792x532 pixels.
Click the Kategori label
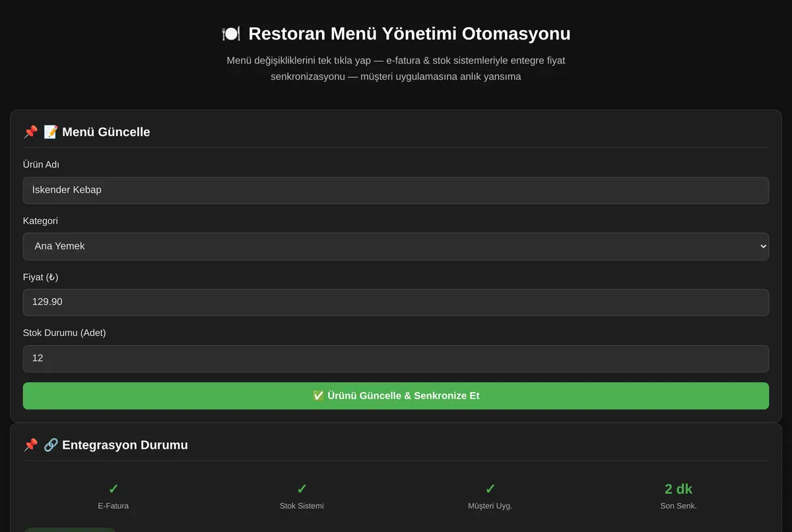pyautogui.click(x=40, y=221)
